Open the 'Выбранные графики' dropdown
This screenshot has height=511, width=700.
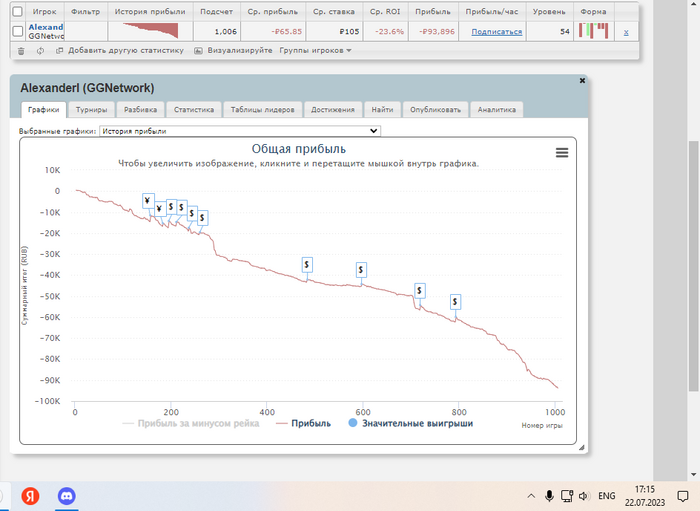pyautogui.click(x=240, y=131)
